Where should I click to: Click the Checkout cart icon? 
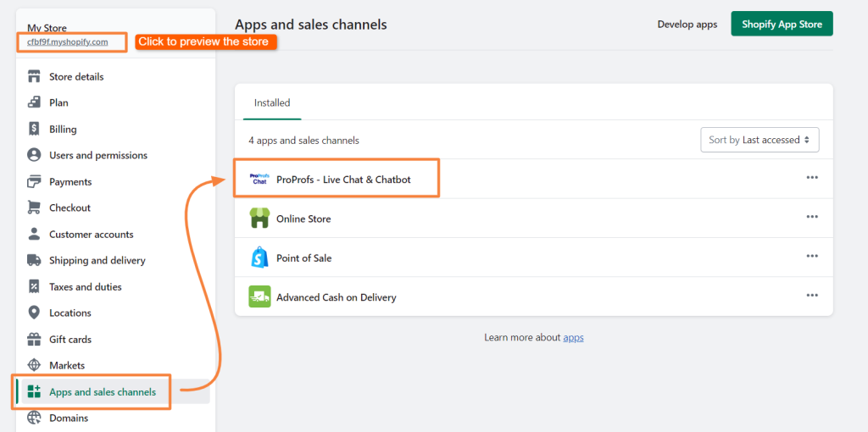point(34,208)
